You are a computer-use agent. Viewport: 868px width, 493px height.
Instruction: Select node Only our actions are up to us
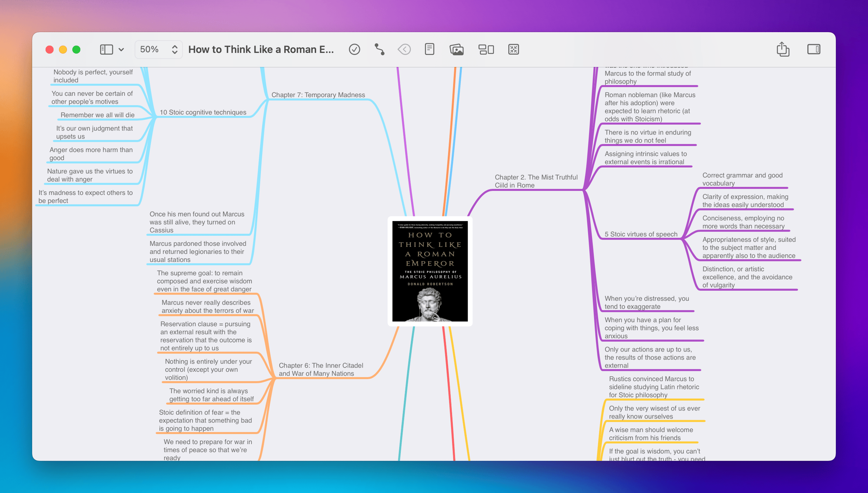pos(650,357)
